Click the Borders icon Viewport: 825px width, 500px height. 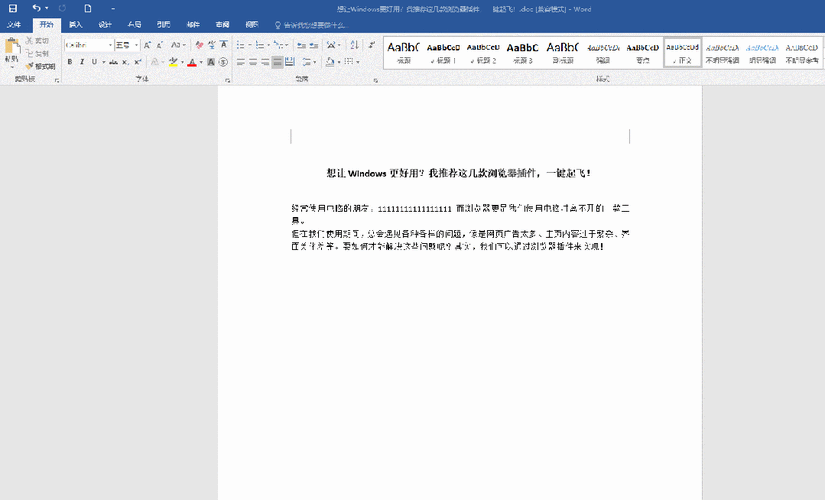tap(348, 62)
